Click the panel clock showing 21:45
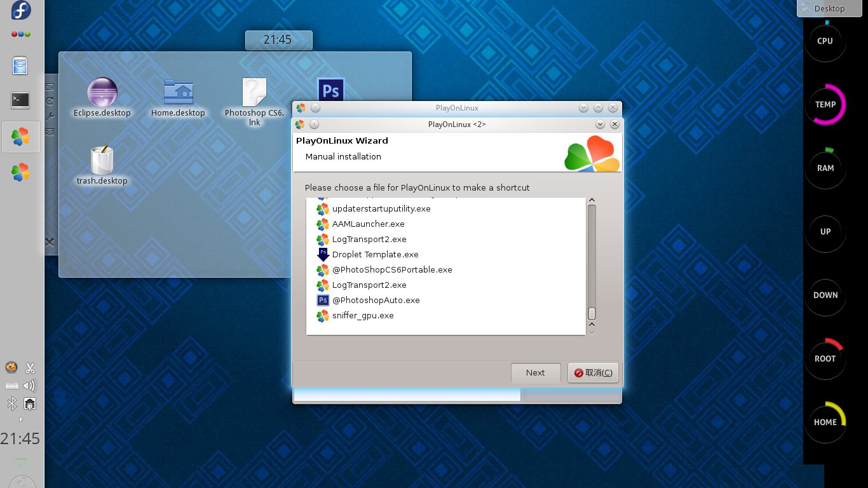Viewport: 868px width, 488px height. 20,438
